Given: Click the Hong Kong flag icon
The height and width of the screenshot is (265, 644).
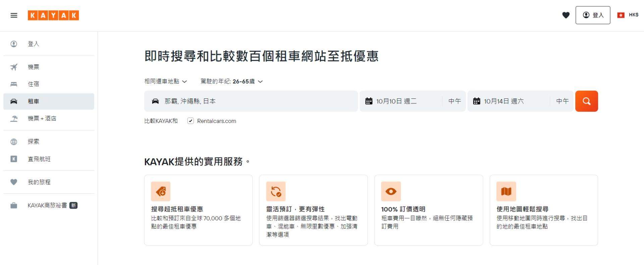Looking at the screenshot, I should [x=621, y=15].
